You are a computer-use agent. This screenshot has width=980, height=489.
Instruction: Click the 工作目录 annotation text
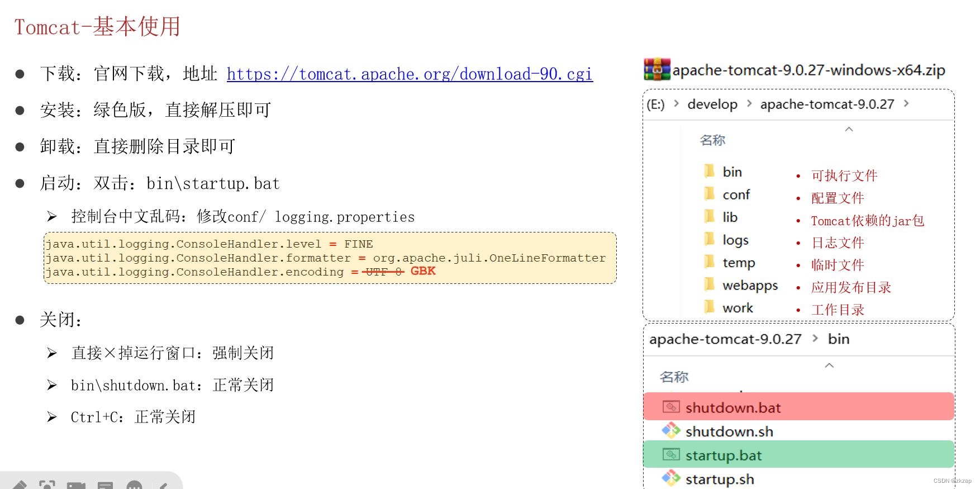[838, 310]
